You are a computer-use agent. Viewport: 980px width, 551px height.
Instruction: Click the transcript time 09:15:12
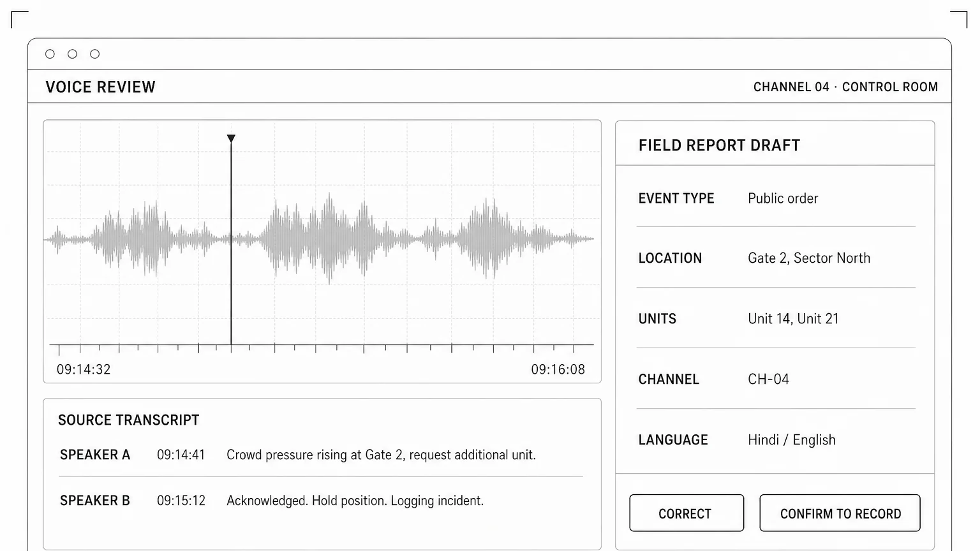[181, 501]
